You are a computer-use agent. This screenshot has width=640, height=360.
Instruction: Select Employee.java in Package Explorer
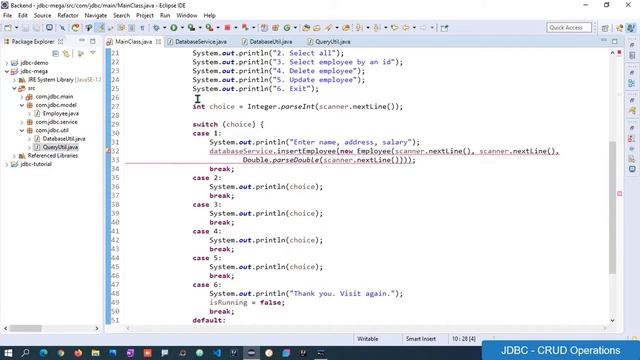(x=60, y=113)
